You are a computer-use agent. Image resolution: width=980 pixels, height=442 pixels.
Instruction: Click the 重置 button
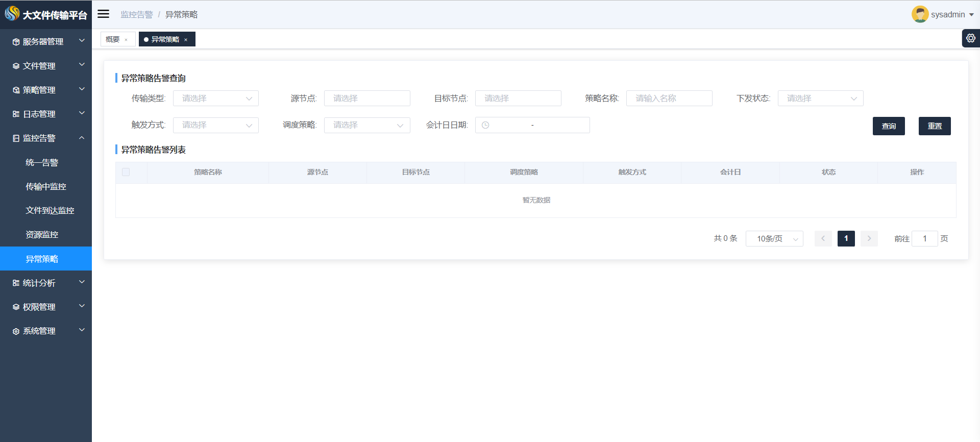934,126
